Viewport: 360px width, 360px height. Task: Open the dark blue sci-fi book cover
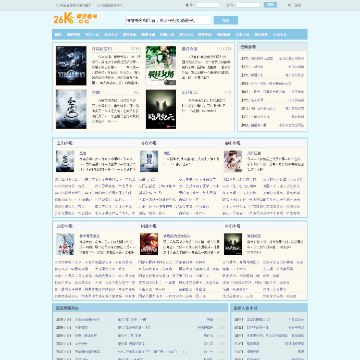pyautogui.click(x=71, y=66)
